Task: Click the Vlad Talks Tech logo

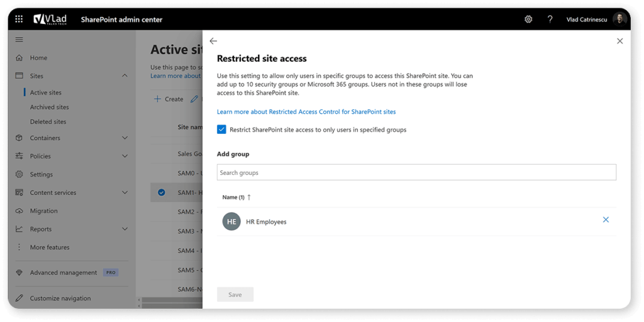Action: tap(50, 19)
